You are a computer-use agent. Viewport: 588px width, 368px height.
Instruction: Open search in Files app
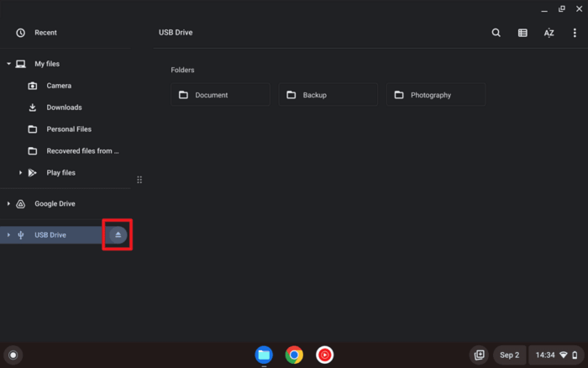click(x=496, y=33)
